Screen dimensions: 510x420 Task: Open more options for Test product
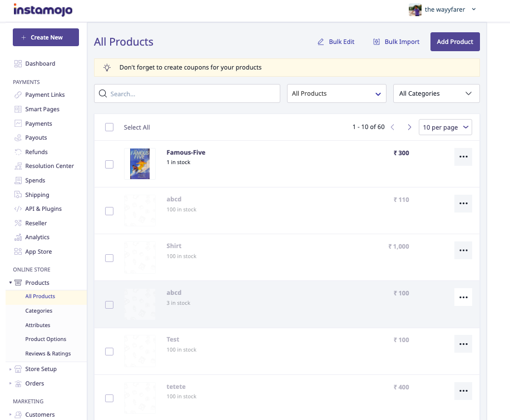point(463,344)
